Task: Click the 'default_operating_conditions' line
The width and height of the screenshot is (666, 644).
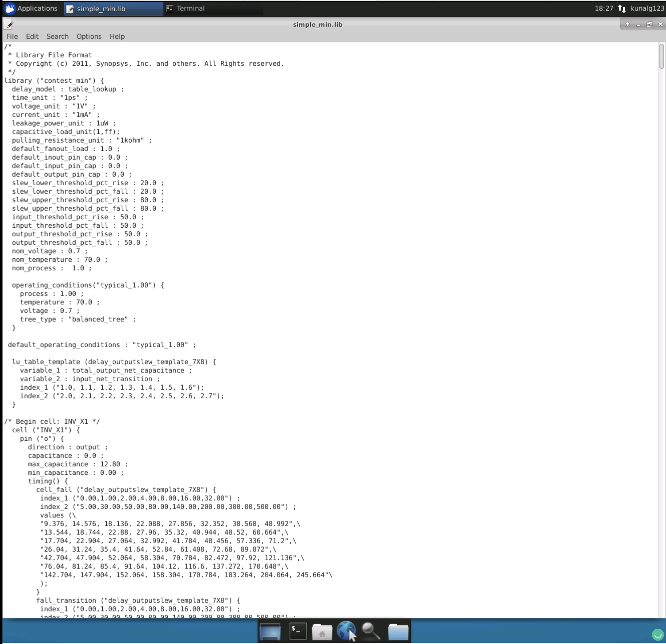Action: tap(102, 345)
